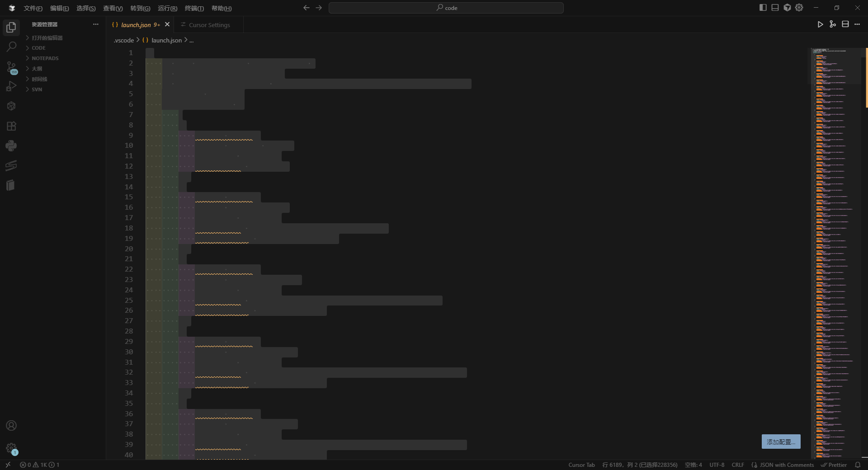The width and height of the screenshot is (868, 470).
Task: Change line ending CRLF
Action: pos(738,465)
